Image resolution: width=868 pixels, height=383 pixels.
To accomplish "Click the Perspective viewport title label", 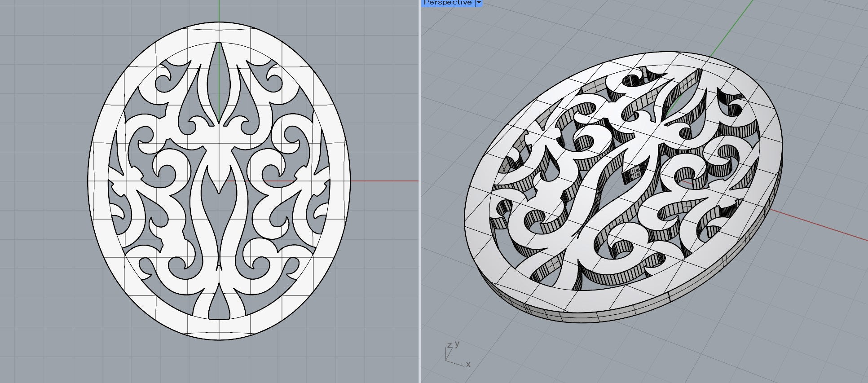I will 447,3.
